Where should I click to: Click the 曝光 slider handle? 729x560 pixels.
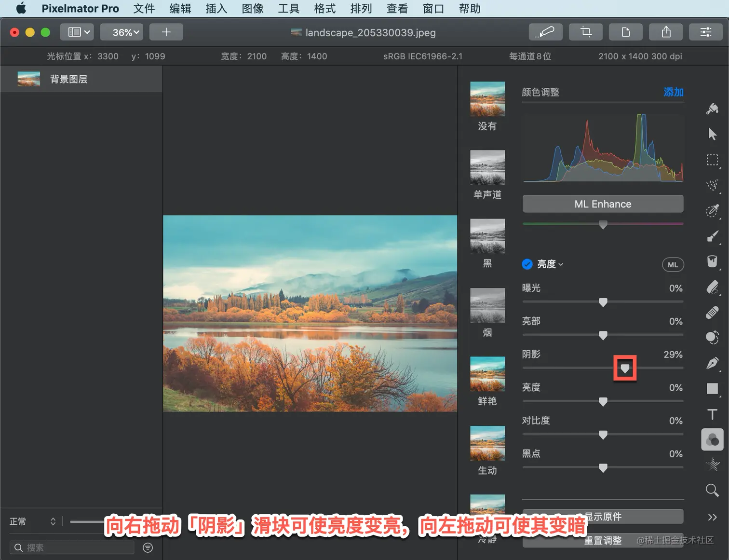click(603, 302)
